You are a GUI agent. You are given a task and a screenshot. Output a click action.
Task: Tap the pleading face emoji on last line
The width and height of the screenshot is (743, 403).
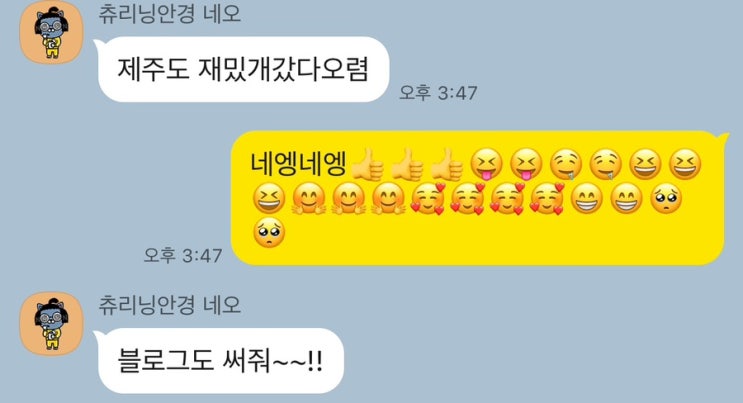click(269, 232)
